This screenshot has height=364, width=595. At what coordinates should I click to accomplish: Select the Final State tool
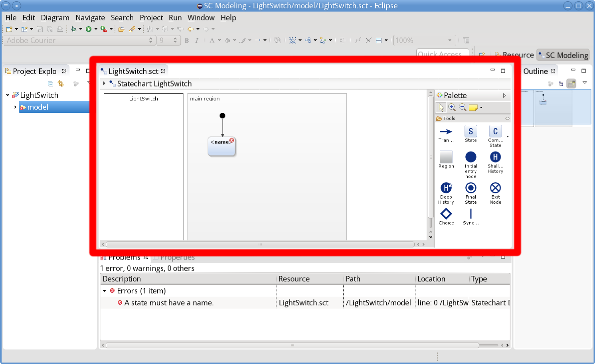click(x=470, y=193)
